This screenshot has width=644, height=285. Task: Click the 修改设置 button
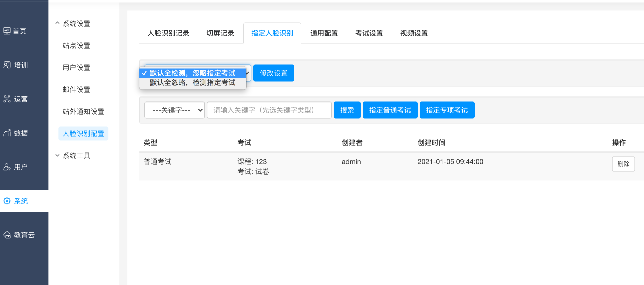274,73
